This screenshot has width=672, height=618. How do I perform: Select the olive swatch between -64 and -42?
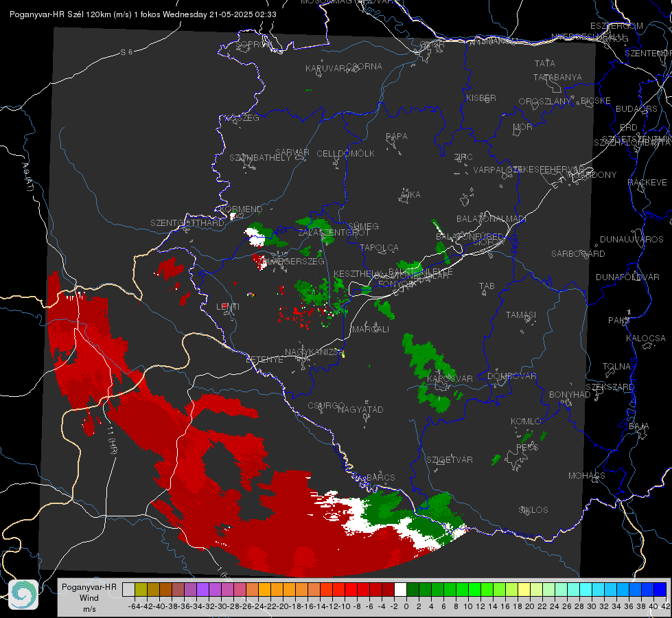(x=141, y=590)
